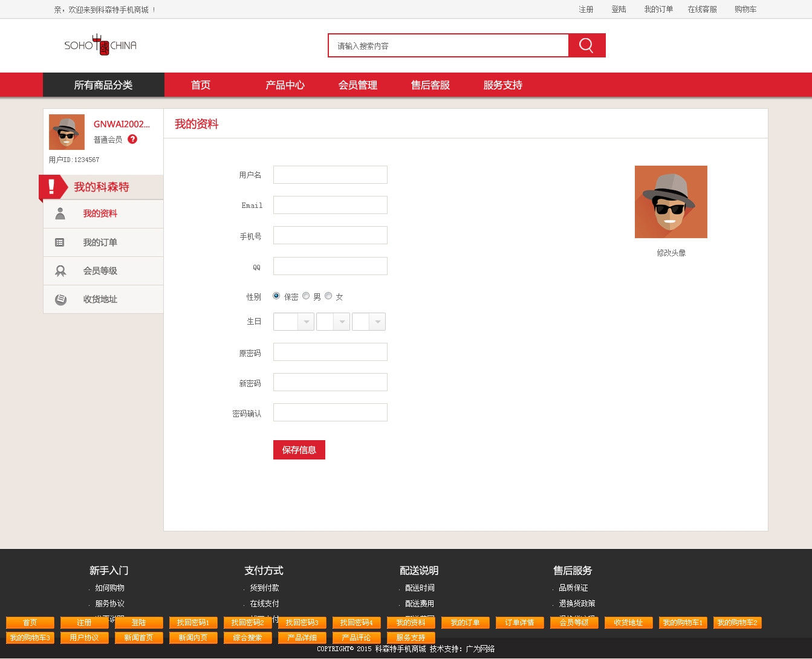Click the 新密码 input field

pos(330,382)
